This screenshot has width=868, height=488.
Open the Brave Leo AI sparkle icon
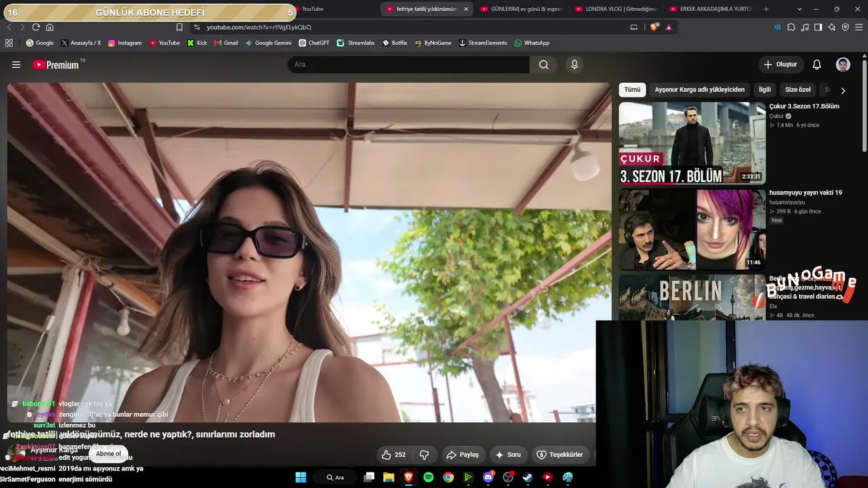(x=832, y=27)
